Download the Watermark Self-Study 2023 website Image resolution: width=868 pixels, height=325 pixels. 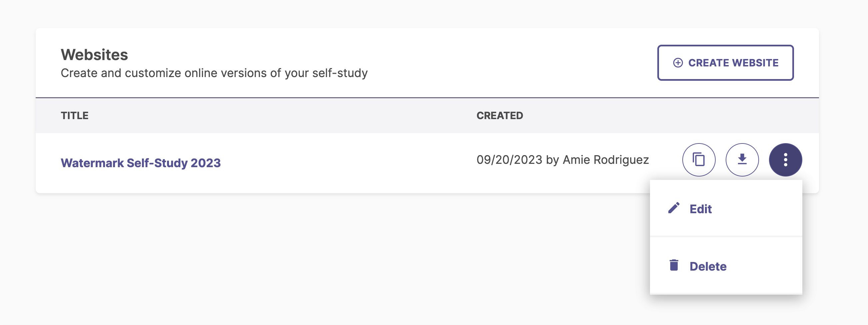[742, 160]
